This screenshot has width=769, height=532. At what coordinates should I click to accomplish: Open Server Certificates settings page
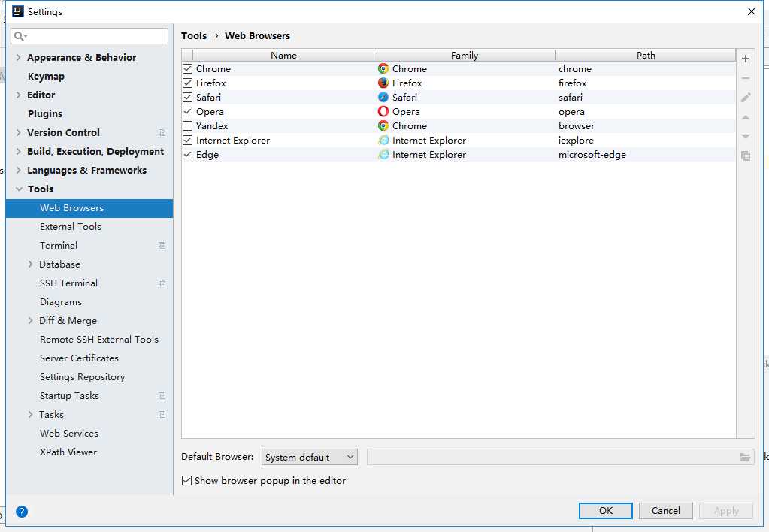point(79,358)
